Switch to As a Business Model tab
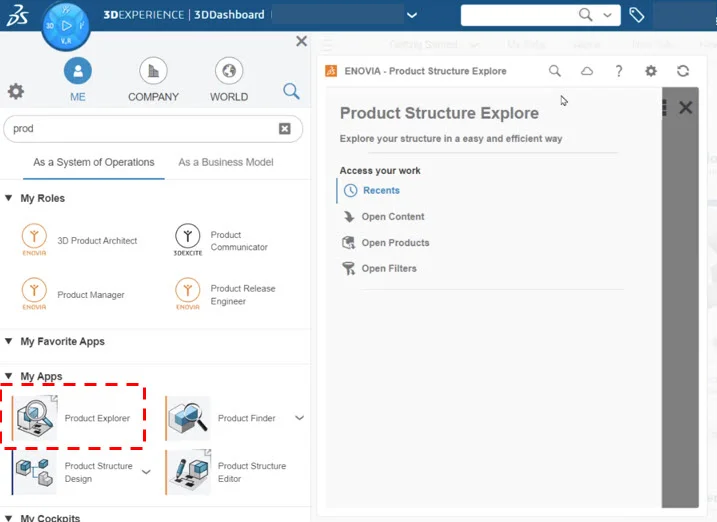The width and height of the screenshot is (717, 522). click(225, 162)
